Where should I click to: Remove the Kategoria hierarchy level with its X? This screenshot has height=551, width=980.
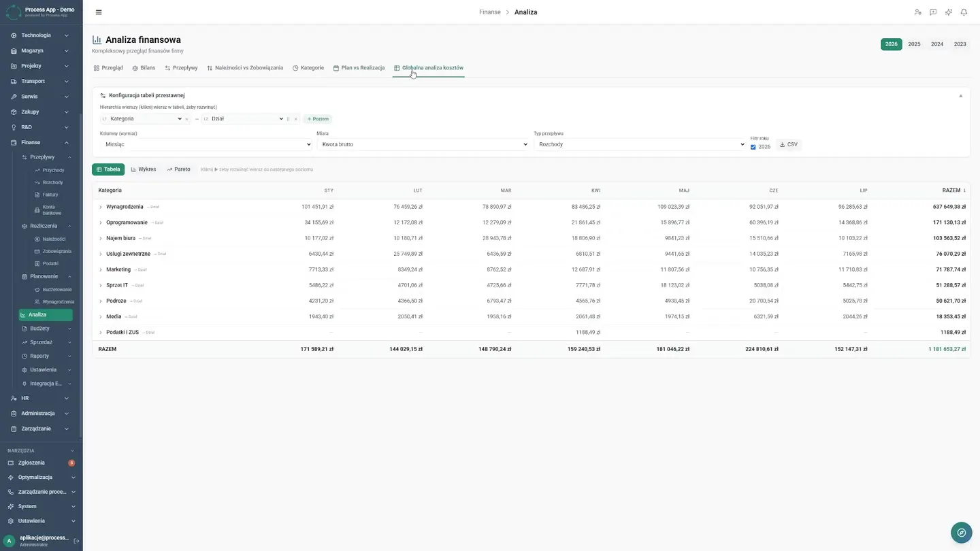click(x=186, y=119)
